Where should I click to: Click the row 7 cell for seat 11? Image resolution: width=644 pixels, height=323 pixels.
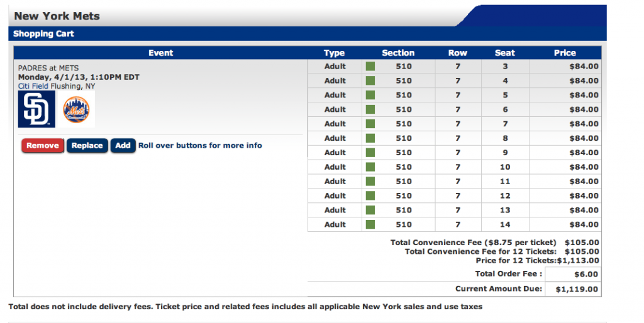pos(458,182)
